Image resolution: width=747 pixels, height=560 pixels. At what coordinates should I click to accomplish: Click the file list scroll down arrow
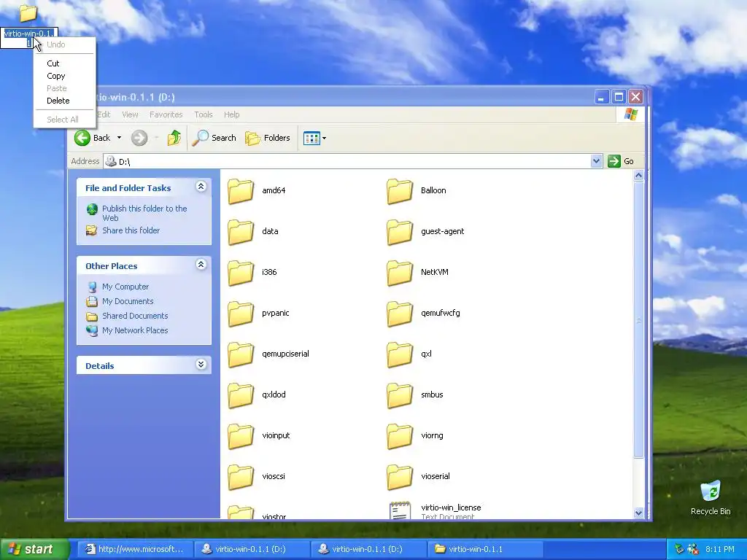point(638,513)
